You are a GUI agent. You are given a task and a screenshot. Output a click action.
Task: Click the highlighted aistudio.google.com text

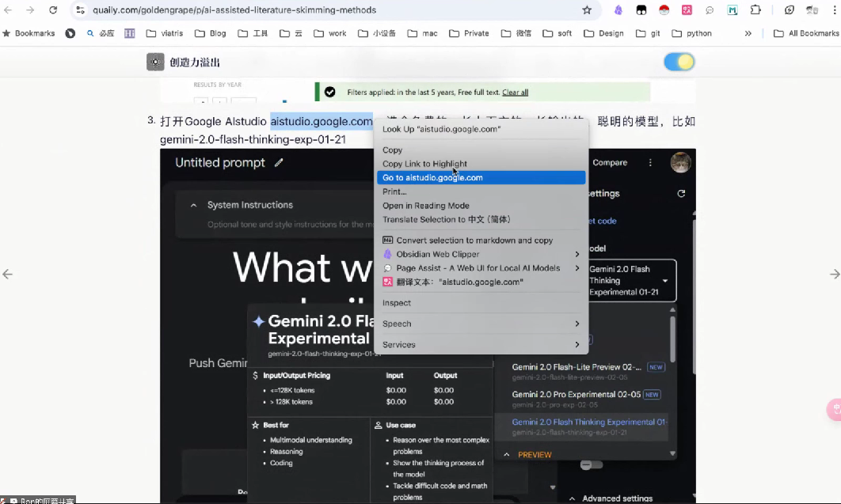pos(322,121)
